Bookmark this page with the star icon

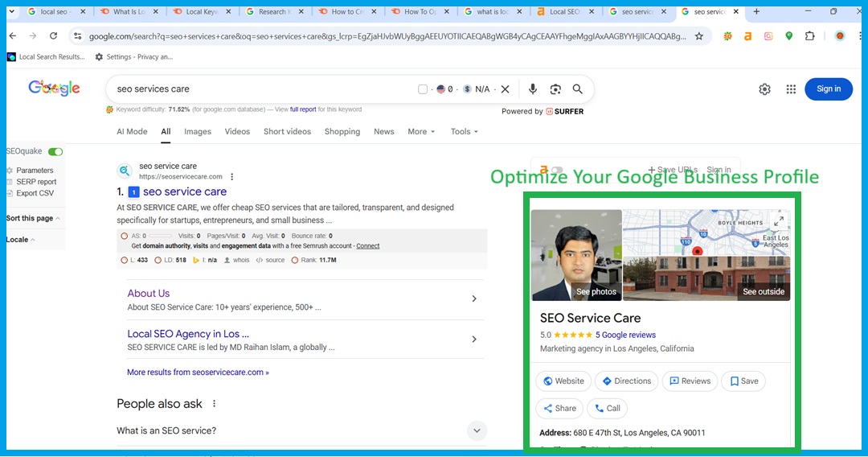coord(699,36)
